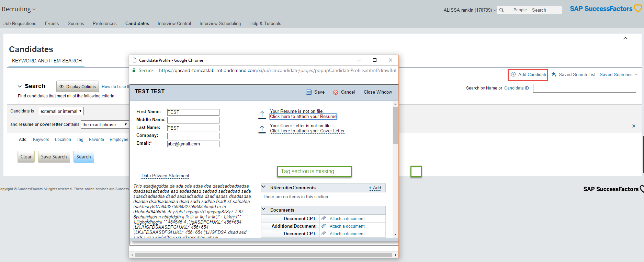Click the cover letter upload arrow icon
644x262 pixels.
pos(262,129)
